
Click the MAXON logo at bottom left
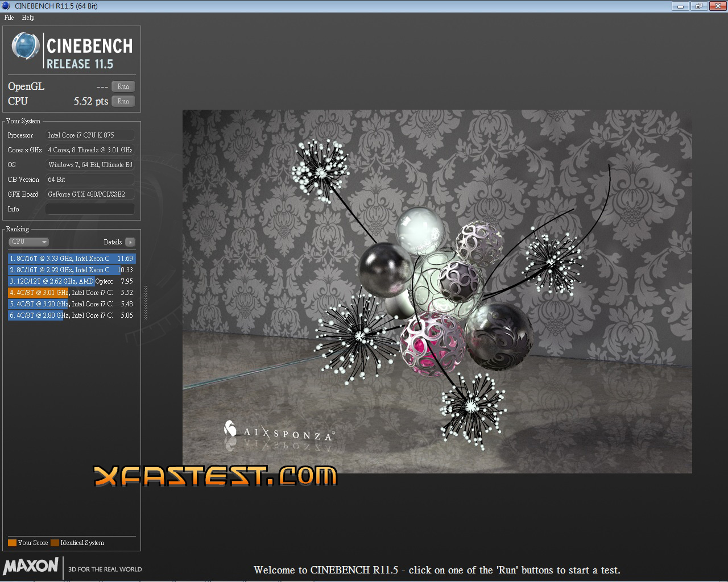click(31, 566)
